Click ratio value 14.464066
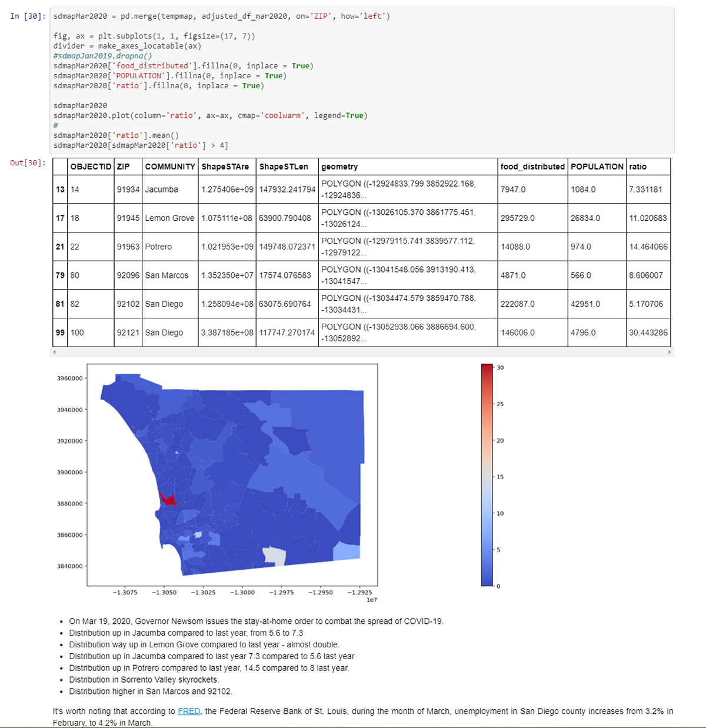This screenshot has width=706, height=728. pyautogui.click(x=648, y=247)
